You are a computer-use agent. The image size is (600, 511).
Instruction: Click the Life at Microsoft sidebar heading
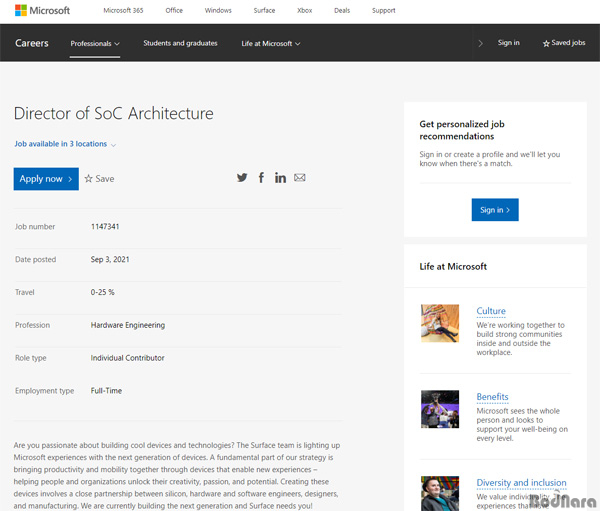pyautogui.click(x=453, y=266)
